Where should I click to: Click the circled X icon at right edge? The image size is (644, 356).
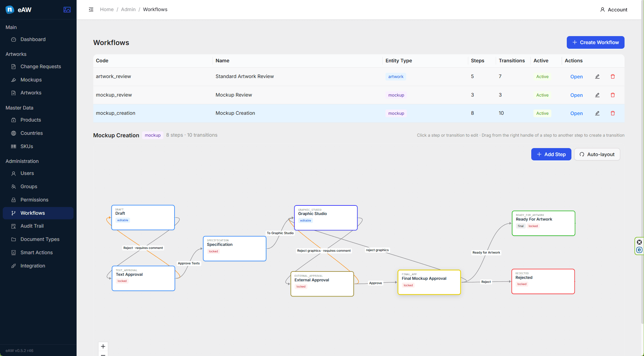coord(639,242)
